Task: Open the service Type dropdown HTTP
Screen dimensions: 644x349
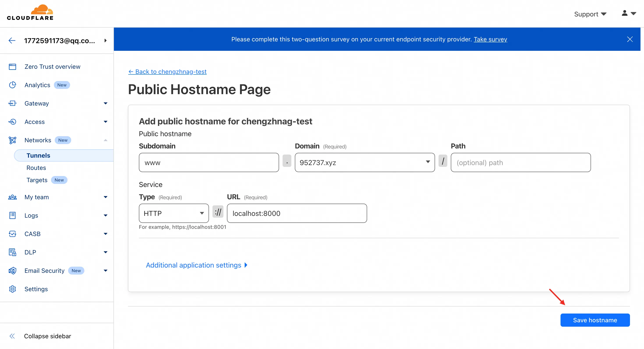Action: coord(174,213)
